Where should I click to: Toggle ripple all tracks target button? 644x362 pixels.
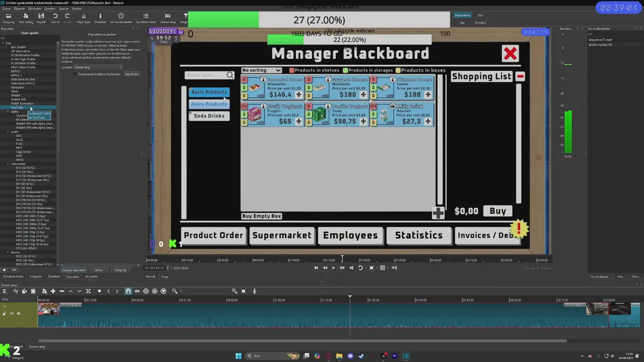click(x=146, y=291)
